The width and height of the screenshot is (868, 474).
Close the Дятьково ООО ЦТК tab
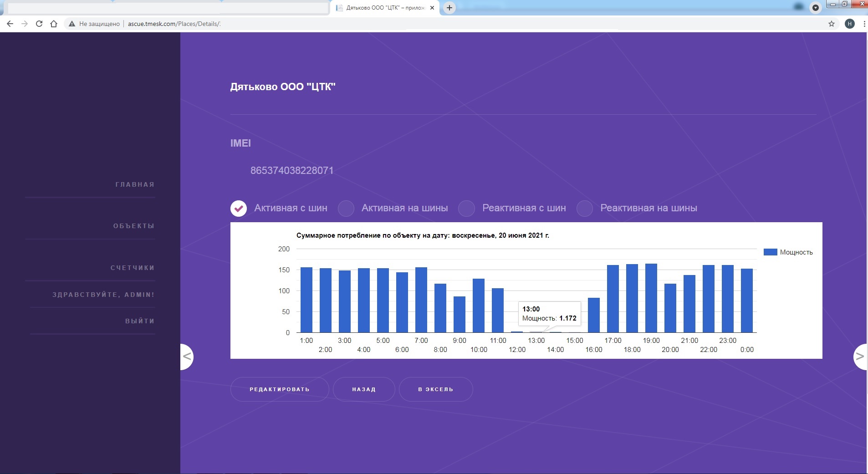432,8
